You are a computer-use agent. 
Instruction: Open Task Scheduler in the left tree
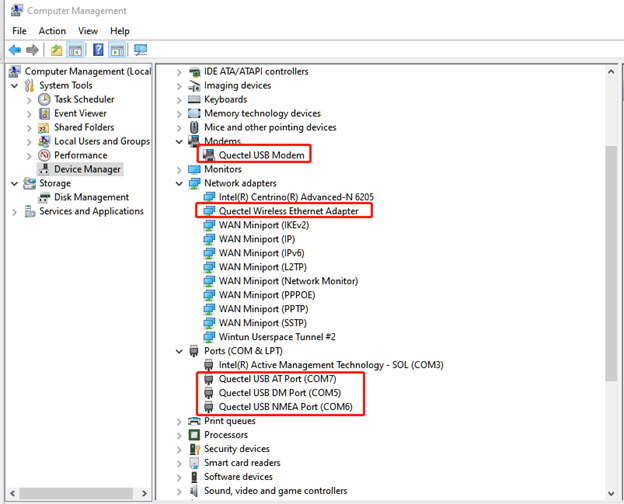84,100
